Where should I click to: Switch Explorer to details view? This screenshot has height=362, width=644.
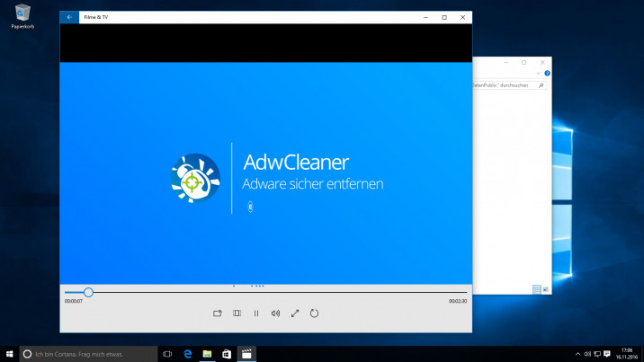point(537,289)
